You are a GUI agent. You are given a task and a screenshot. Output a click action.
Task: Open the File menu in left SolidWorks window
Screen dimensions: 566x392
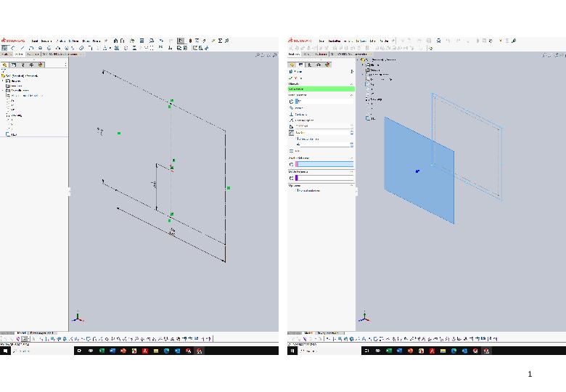point(34,41)
